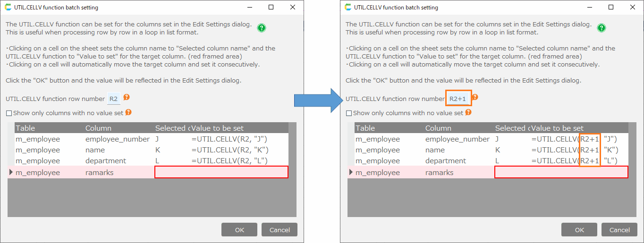The height and width of the screenshot is (243, 644).
Task: Click Table column header in right dialog
Action: tap(389, 128)
